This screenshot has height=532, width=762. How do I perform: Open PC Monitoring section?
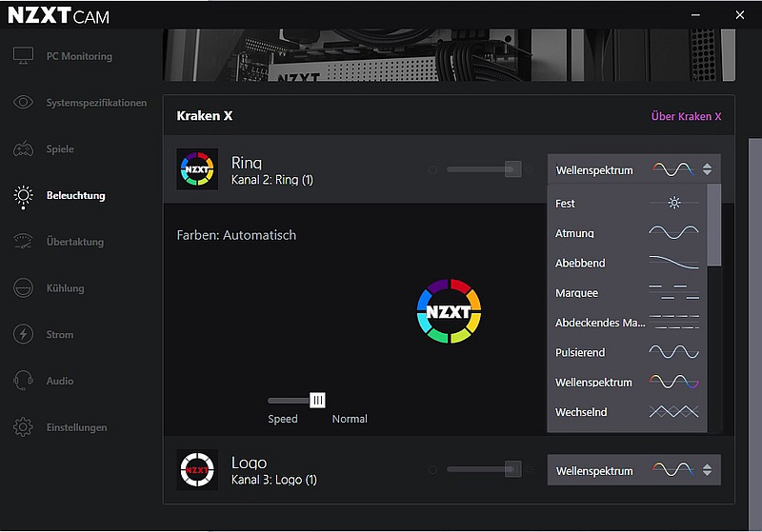point(79,56)
